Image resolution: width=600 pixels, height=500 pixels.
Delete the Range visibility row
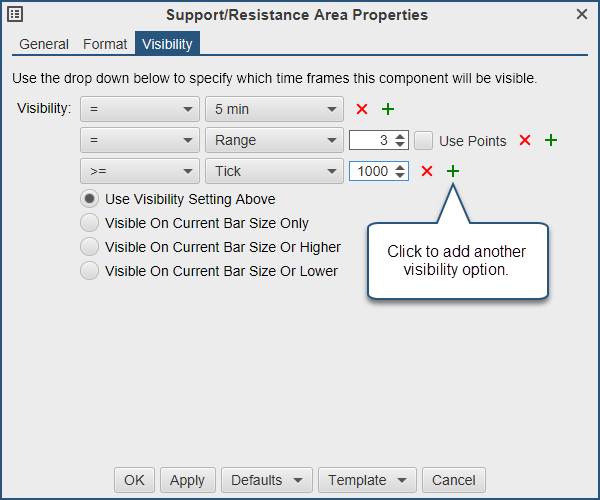pyautogui.click(x=524, y=140)
